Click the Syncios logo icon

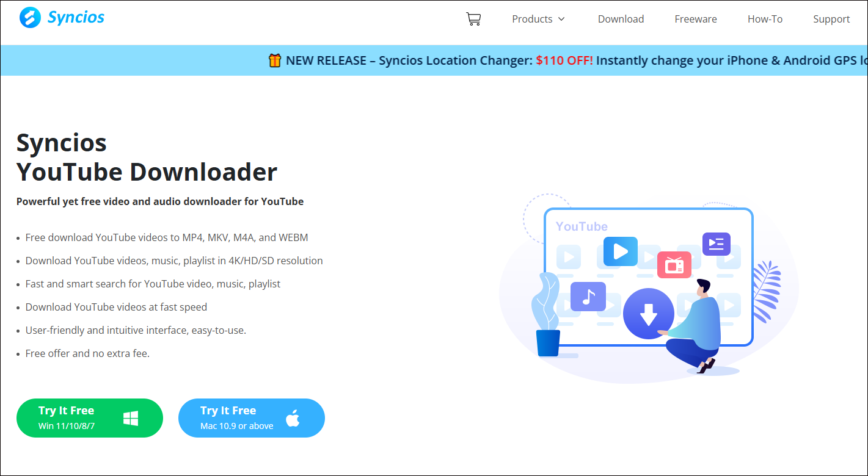30,18
